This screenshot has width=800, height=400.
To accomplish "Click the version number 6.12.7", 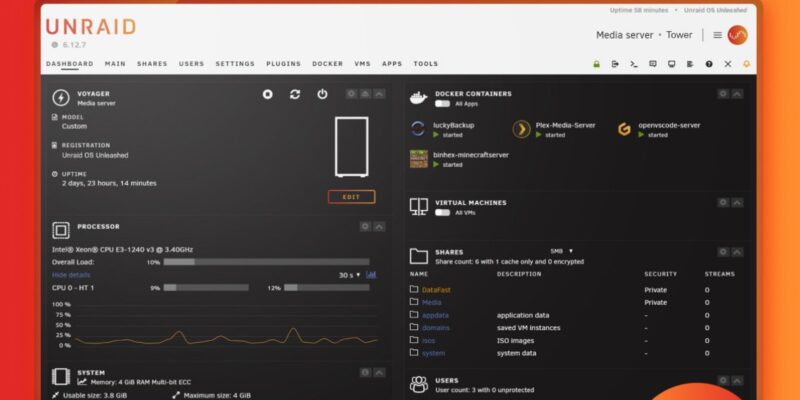I will pos(74,45).
